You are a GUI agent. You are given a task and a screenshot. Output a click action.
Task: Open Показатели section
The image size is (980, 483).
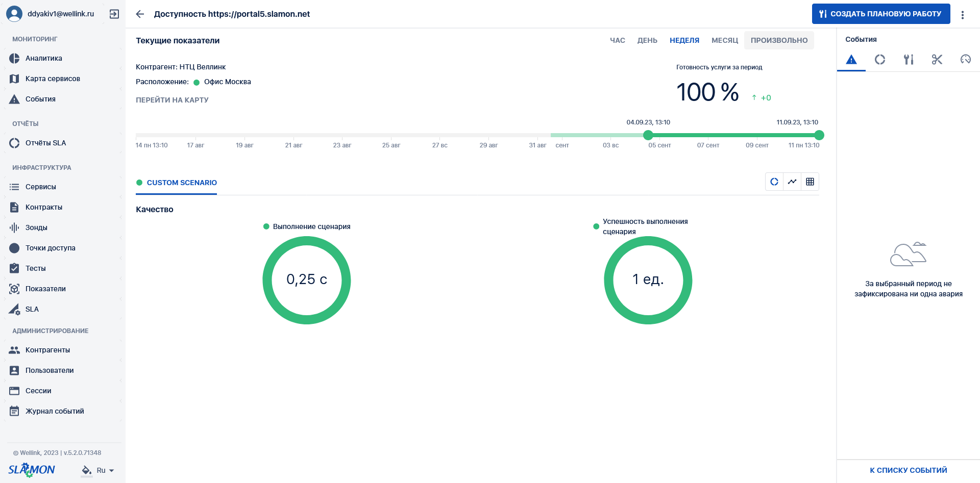(63, 289)
